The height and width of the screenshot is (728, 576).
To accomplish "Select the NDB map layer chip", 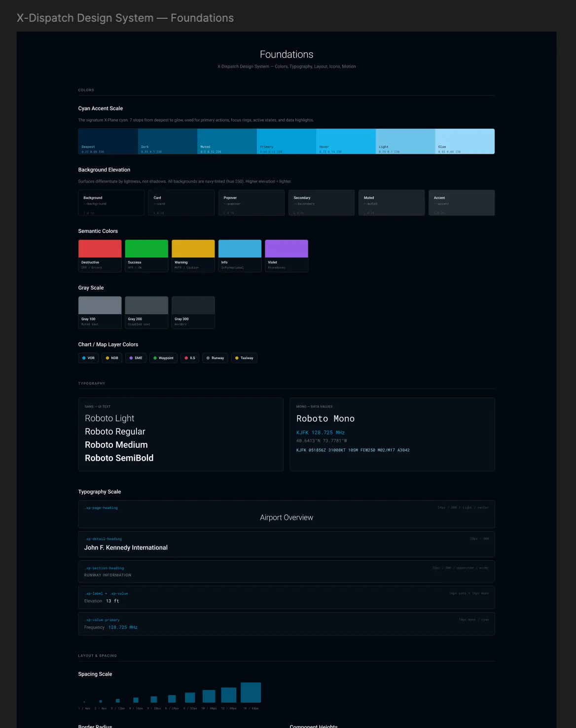I will click(x=112, y=358).
